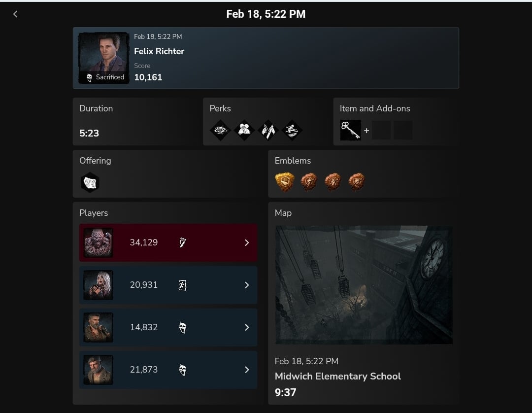Click the killer portrait in the 34,129 row
Image resolution: width=532 pixels, height=413 pixels.
[x=99, y=242]
